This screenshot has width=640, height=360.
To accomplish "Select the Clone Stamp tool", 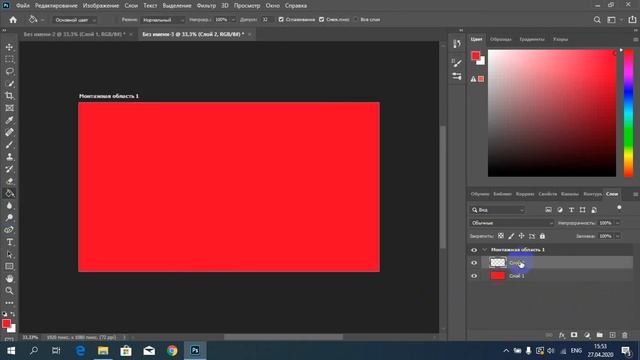I will [9, 157].
